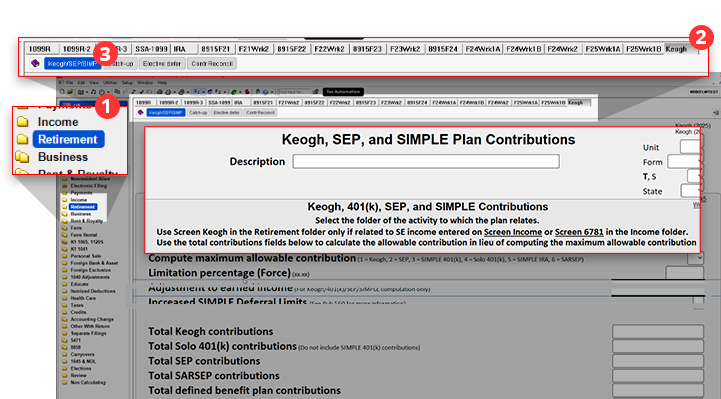Click folder icon beside Farm in the tree
This screenshot has width=721, height=399.
(x=65, y=228)
